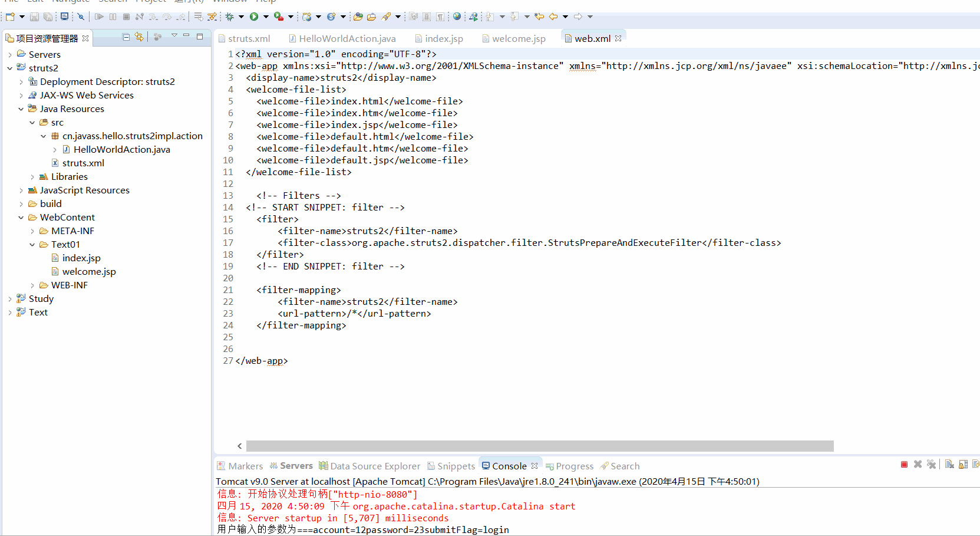This screenshot has height=536, width=980.
Task: Pin the Console view
Action: coord(976,465)
